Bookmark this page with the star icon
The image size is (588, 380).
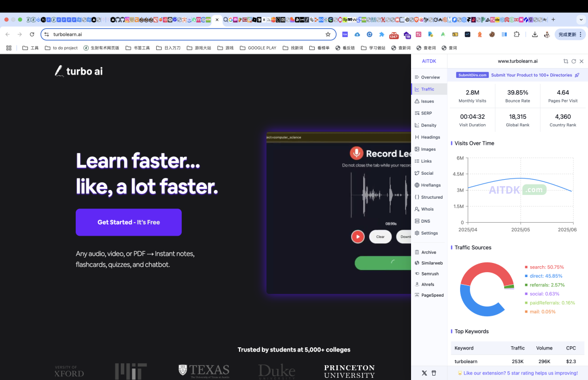click(x=328, y=34)
